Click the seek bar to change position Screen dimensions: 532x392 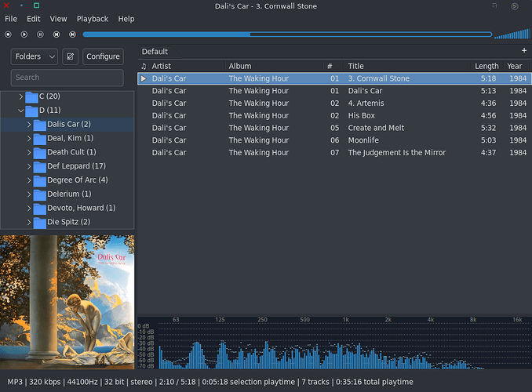point(287,34)
